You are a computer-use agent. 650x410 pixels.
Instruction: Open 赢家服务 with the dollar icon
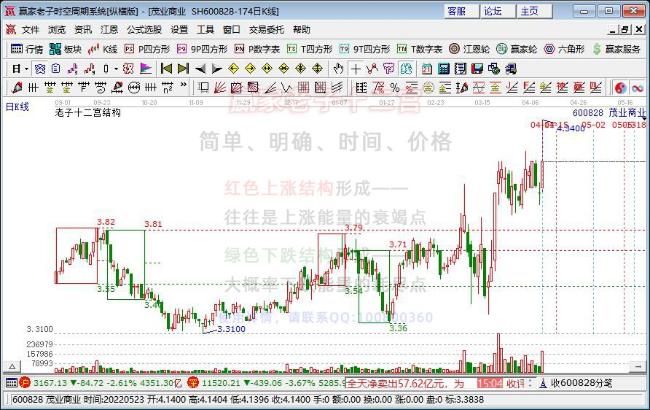pos(616,49)
